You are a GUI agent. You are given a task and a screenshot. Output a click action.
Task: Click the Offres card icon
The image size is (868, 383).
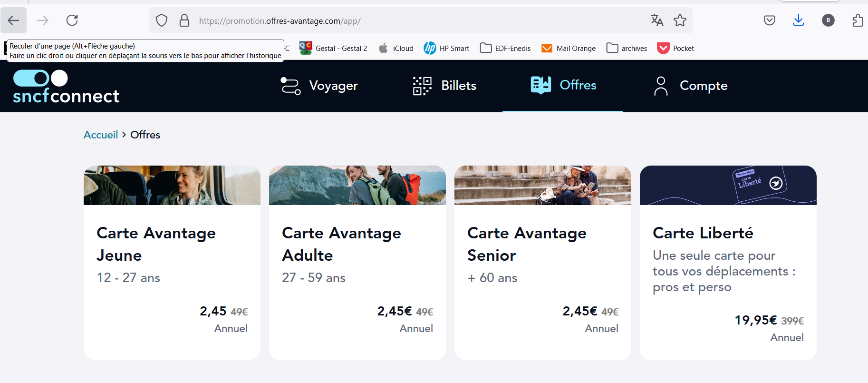[541, 85]
